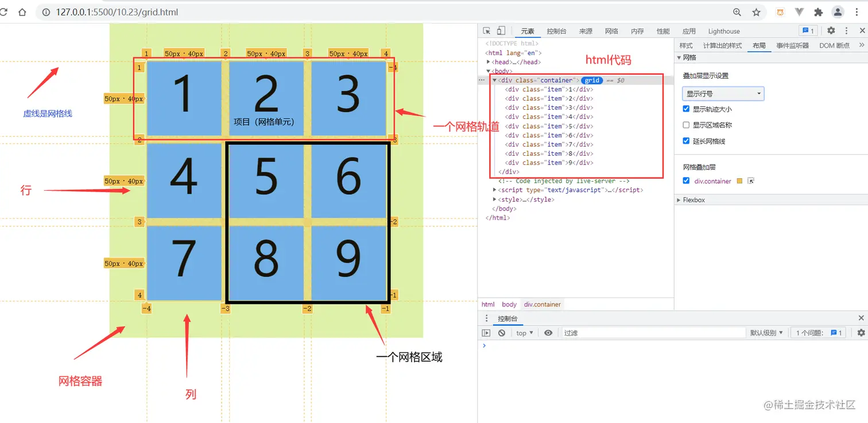Click grid cell number 7 on the page
Screen dimensions: 868x423
click(184, 263)
